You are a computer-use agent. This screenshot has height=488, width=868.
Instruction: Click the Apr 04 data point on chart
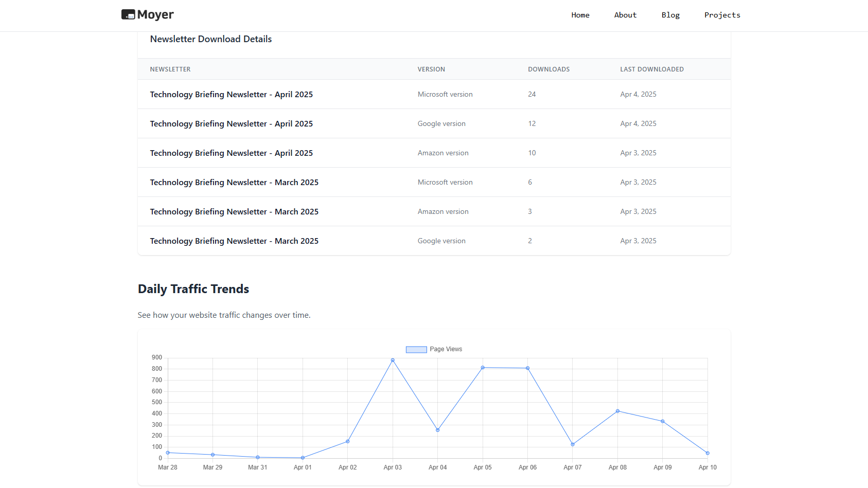tap(438, 430)
